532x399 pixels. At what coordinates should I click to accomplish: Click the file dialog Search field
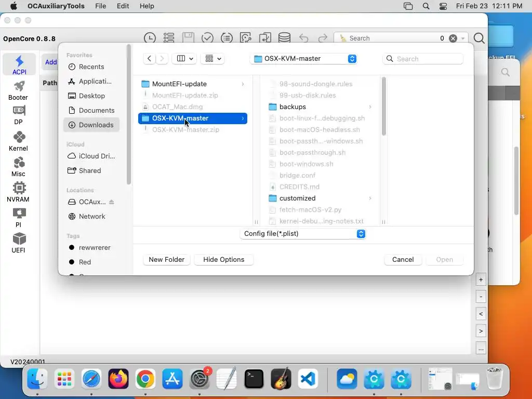click(x=423, y=59)
